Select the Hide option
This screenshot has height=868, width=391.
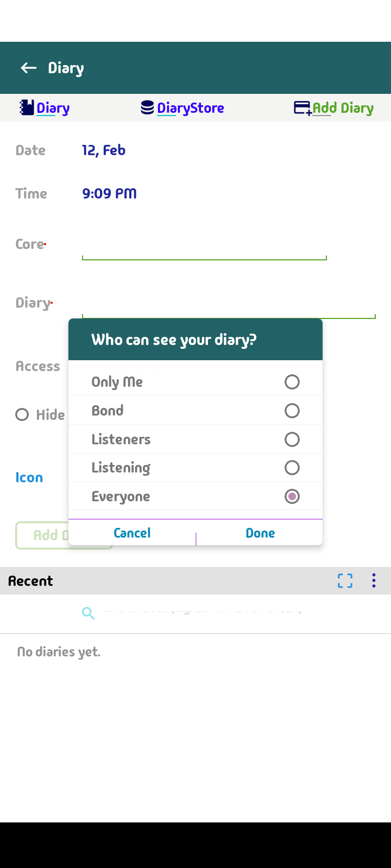tap(22, 414)
